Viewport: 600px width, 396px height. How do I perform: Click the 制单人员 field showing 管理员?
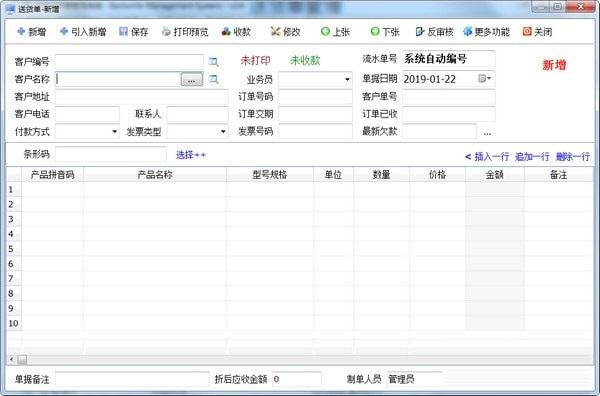click(415, 379)
